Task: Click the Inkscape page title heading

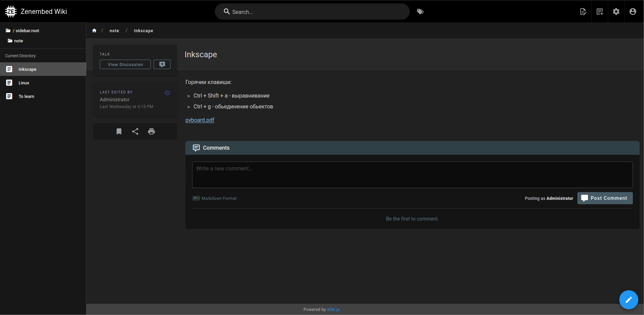Action: point(201,55)
